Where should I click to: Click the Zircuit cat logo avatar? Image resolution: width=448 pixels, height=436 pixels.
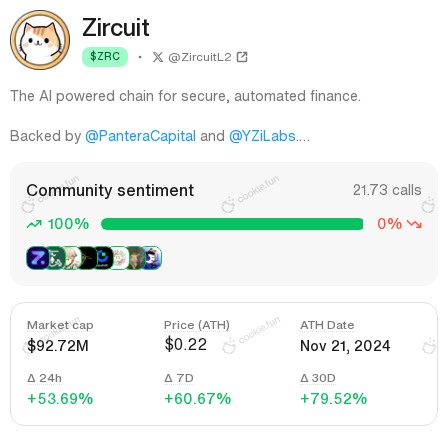pyautogui.click(x=40, y=40)
